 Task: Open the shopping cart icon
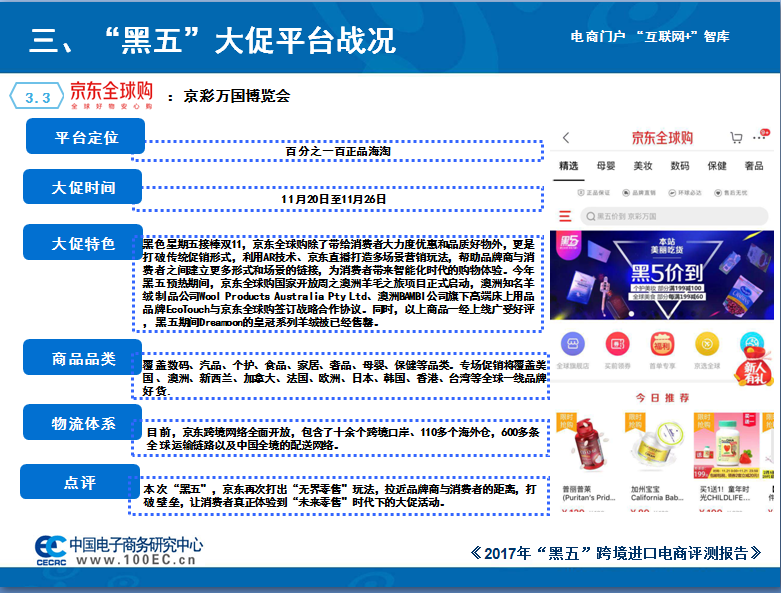coord(736,137)
